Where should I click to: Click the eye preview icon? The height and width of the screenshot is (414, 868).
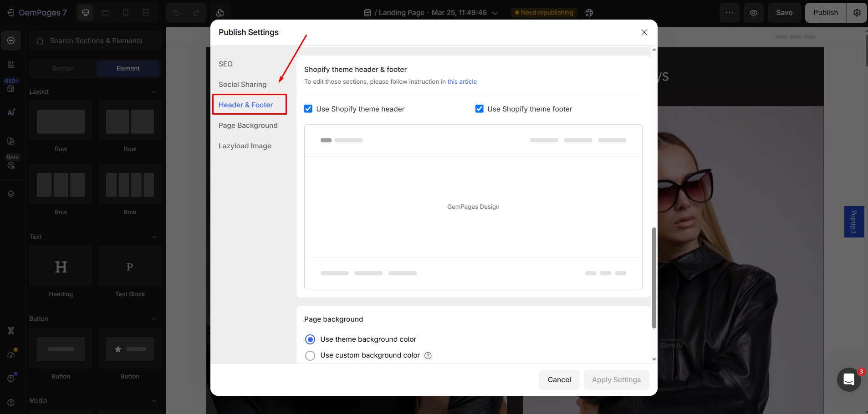click(x=754, y=13)
